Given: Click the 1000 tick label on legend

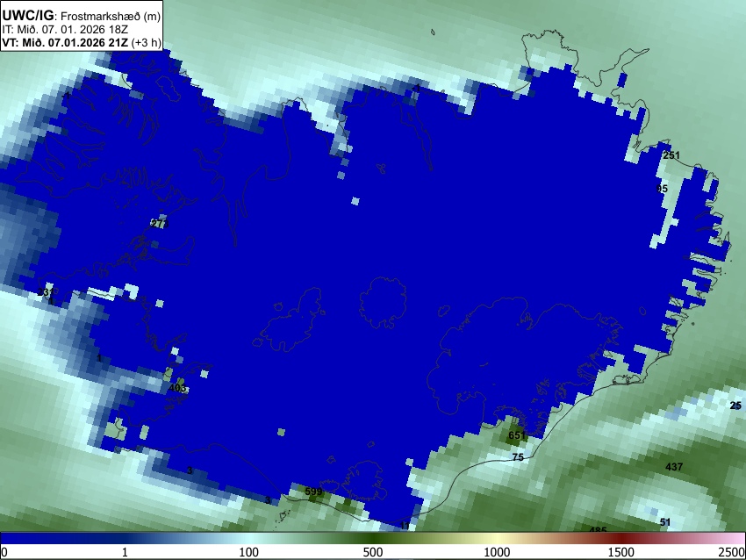Looking at the screenshot, I should [497, 552].
